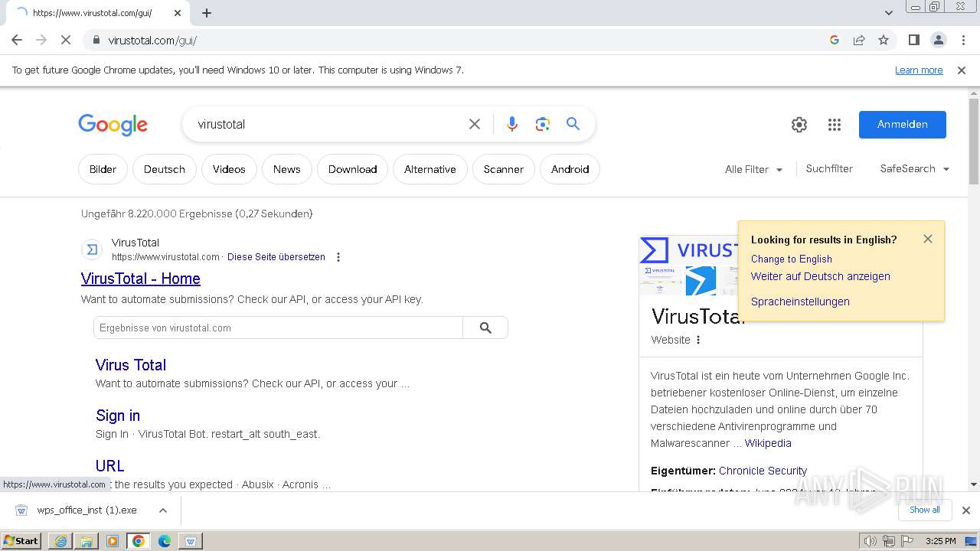Open Microsoft Edge from taskbar

point(165,541)
